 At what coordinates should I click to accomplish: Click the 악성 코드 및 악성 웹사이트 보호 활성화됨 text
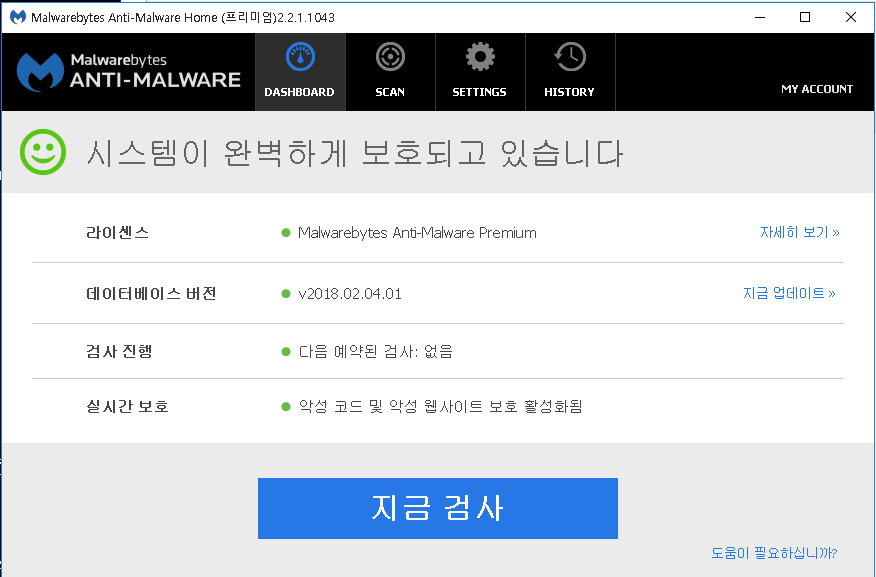coord(440,406)
